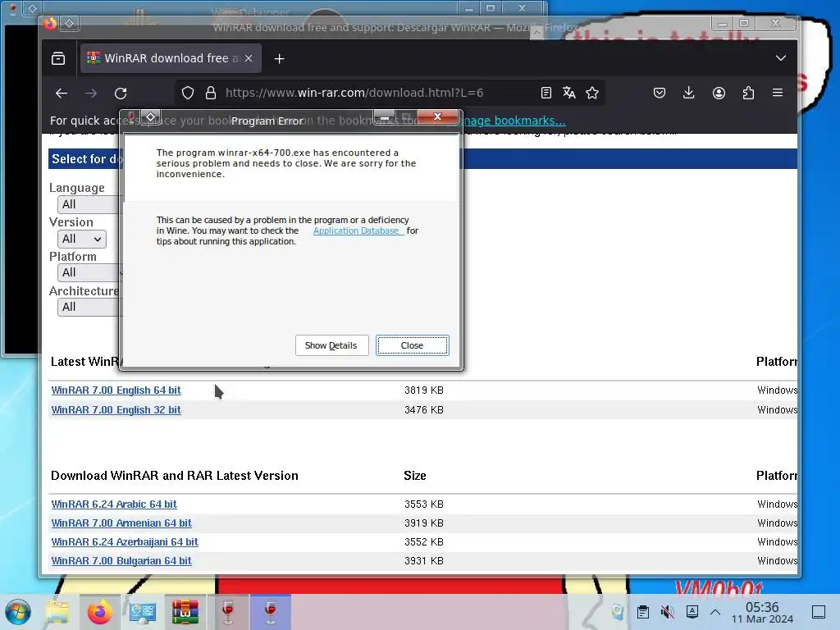Open the Firefox downloads panel
The height and width of the screenshot is (630, 840).
[689, 94]
